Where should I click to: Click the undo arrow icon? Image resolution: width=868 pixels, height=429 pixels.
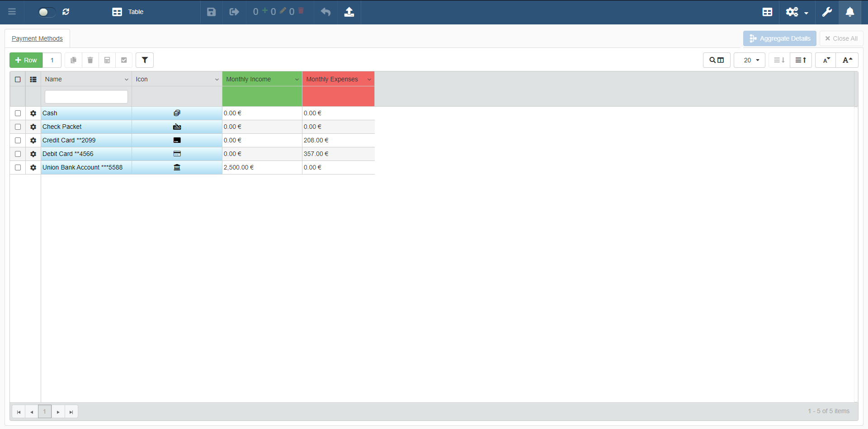click(325, 12)
